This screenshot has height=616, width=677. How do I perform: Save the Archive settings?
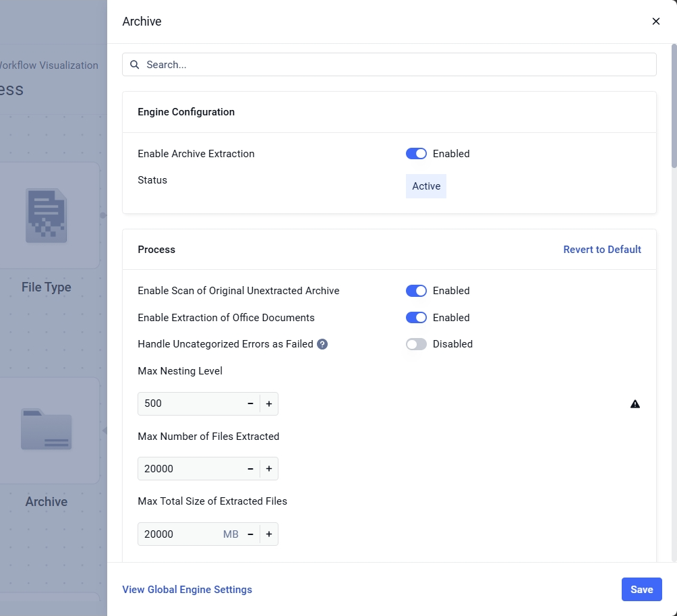point(641,589)
